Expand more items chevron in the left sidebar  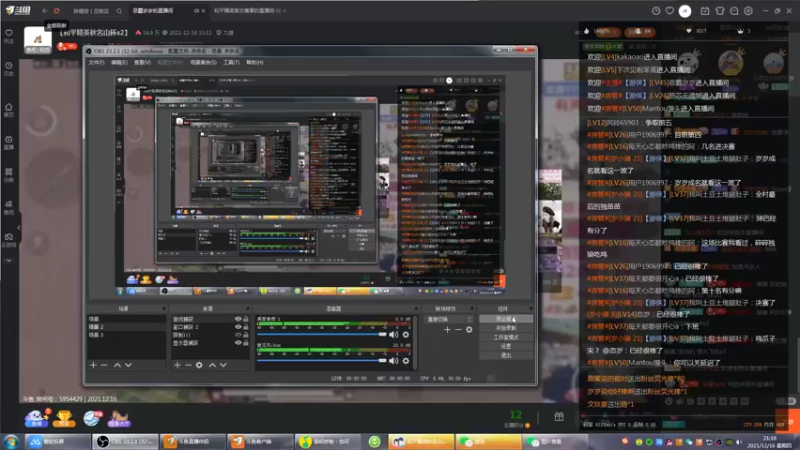click(9, 261)
